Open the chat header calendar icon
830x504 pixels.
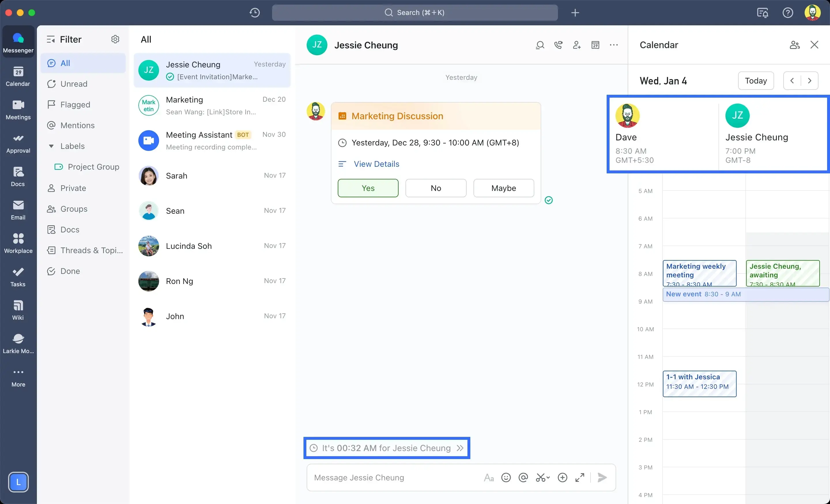coord(595,45)
